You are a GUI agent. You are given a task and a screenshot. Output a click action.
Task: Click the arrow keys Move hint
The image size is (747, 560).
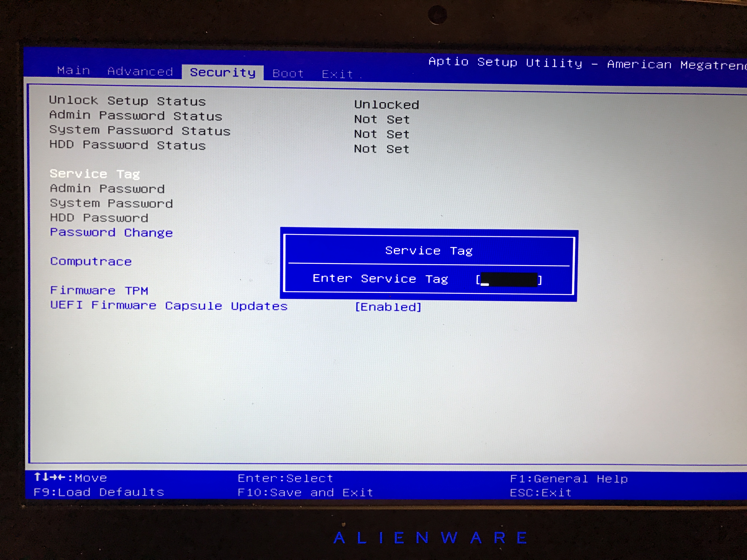pos(70,477)
